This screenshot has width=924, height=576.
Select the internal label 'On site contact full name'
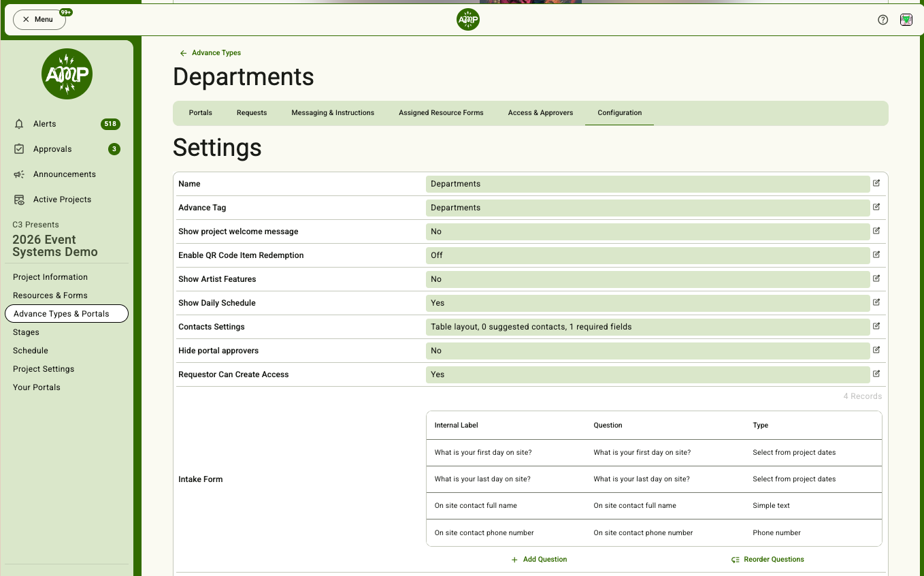[x=476, y=505]
